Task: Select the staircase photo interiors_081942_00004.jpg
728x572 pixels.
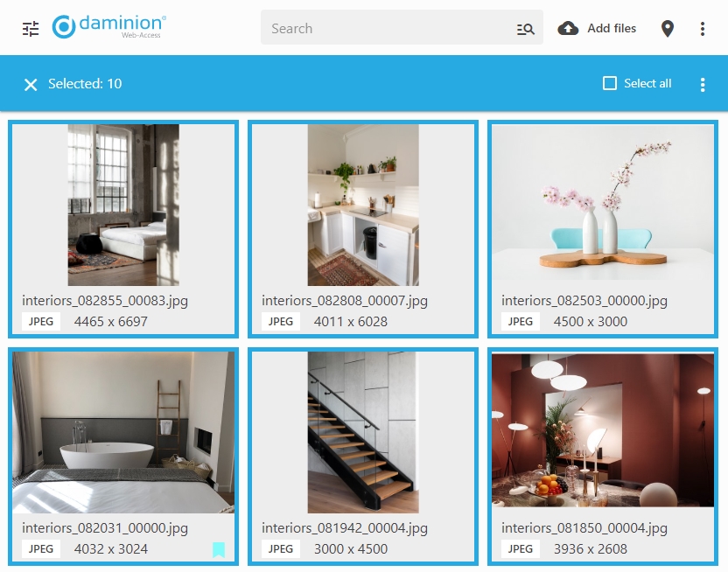Action: (363, 432)
